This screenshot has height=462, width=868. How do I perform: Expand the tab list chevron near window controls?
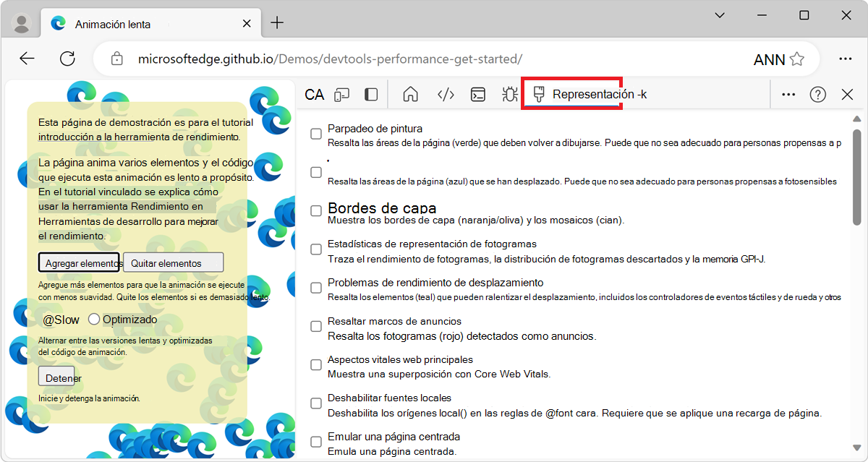[x=719, y=14]
